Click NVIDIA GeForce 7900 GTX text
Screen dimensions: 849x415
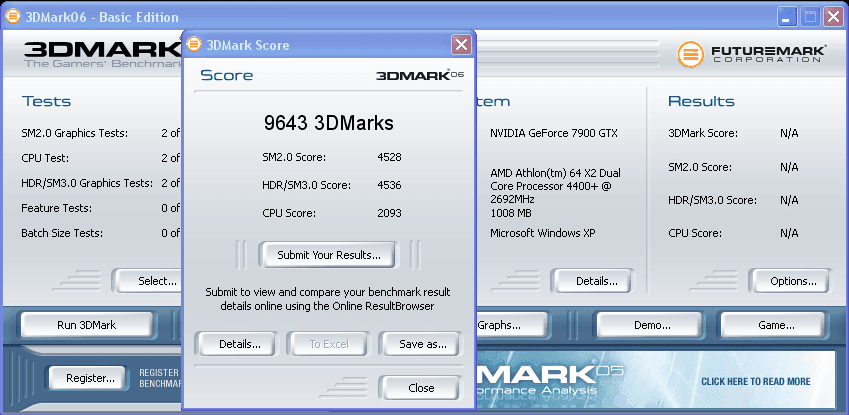click(x=553, y=133)
